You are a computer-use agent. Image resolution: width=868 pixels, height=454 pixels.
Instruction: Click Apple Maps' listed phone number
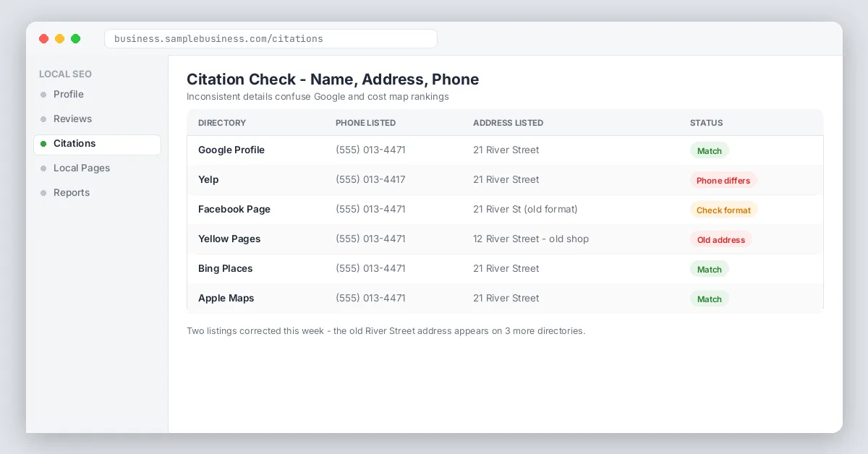370,299
